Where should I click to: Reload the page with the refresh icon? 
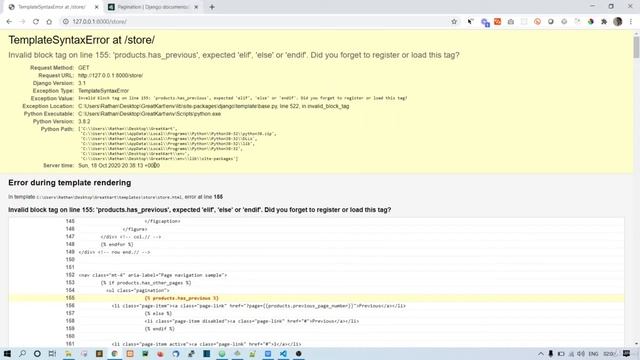36,22
